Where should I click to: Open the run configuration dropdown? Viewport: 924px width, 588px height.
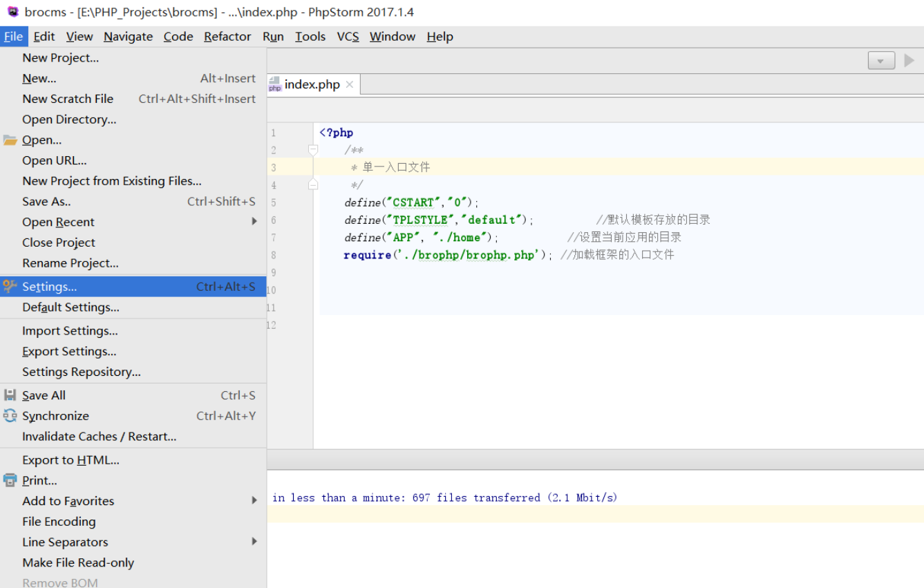881,61
